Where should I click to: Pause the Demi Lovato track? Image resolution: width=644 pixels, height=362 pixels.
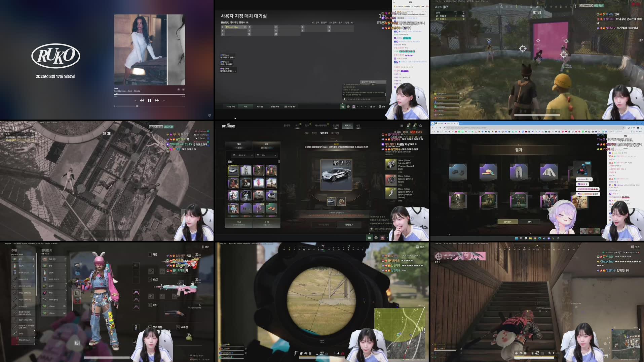(149, 100)
